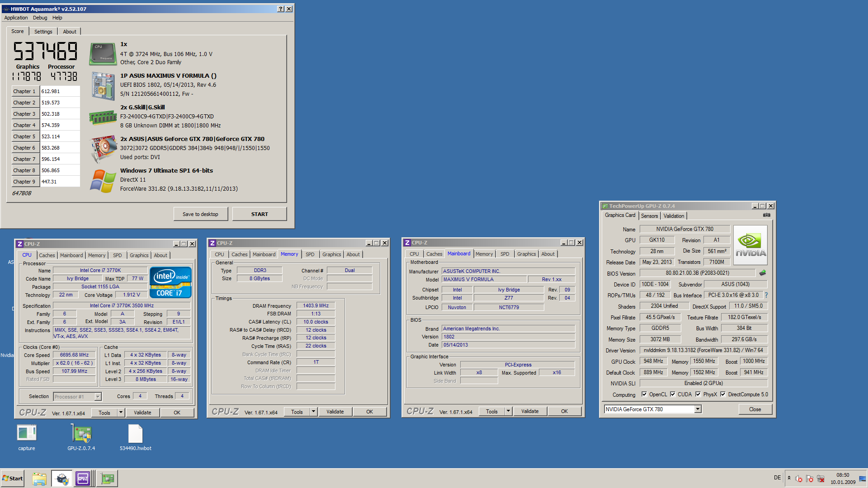Switch to the Settings tab in Aquamark
The image size is (868, 488).
point(43,32)
